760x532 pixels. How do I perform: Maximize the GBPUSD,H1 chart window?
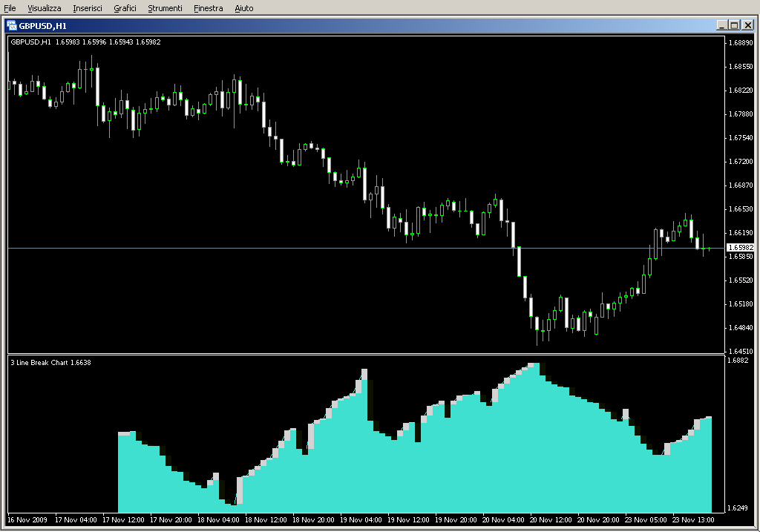pyautogui.click(x=734, y=25)
